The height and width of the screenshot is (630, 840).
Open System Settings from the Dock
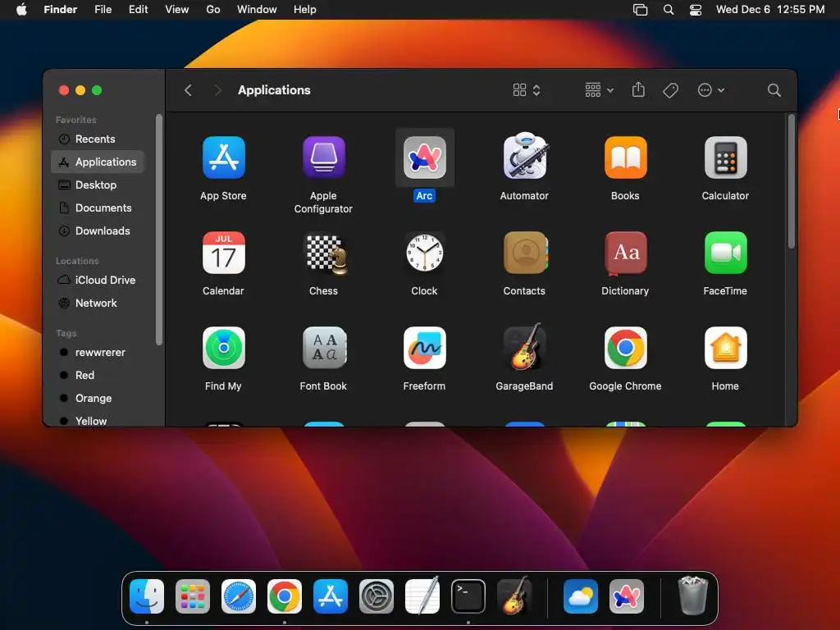[376, 596]
